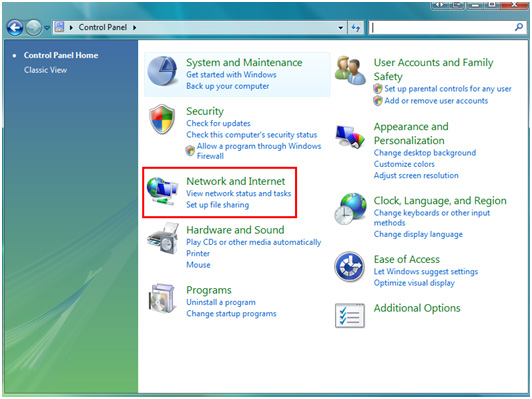This screenshot has height=399, width=532.
Task: Open the Clock, Language, and Region globe-clock icon
Action: pos(350,208)
